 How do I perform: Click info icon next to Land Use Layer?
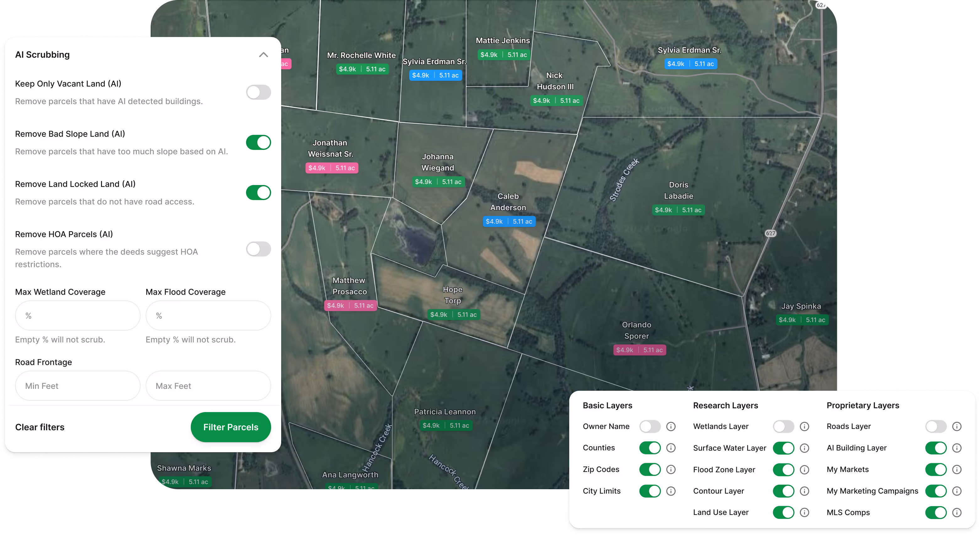coord(804,512)
